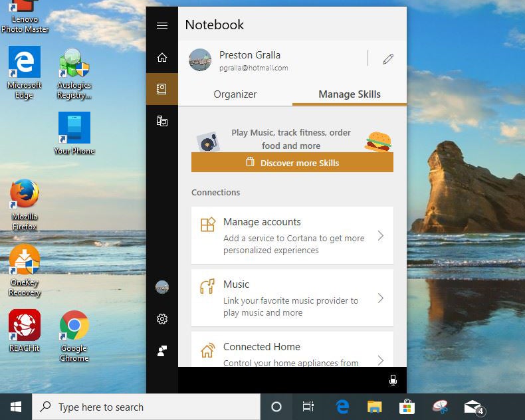Open the Feedback icon in the sidebar
This screenshot has height=420, width=525.
point(162,351)
